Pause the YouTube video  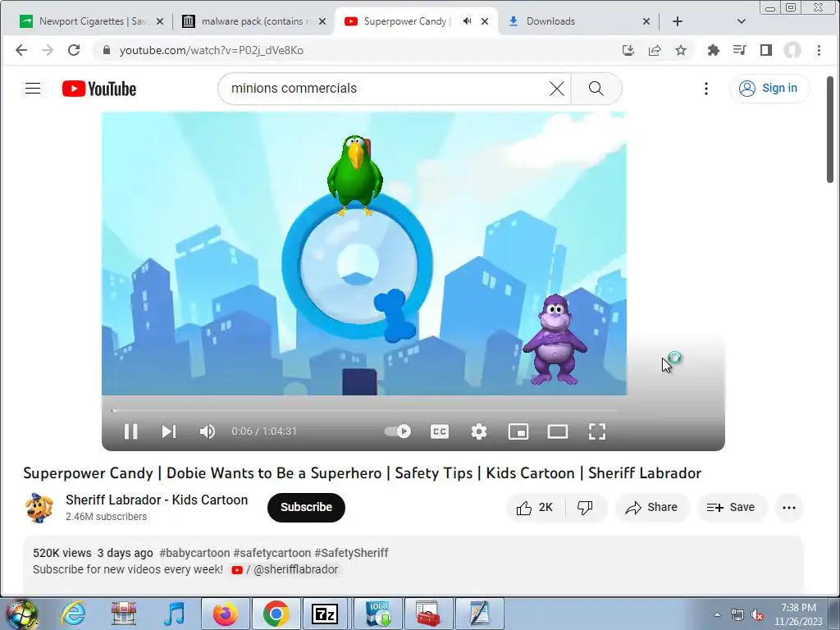130,431
